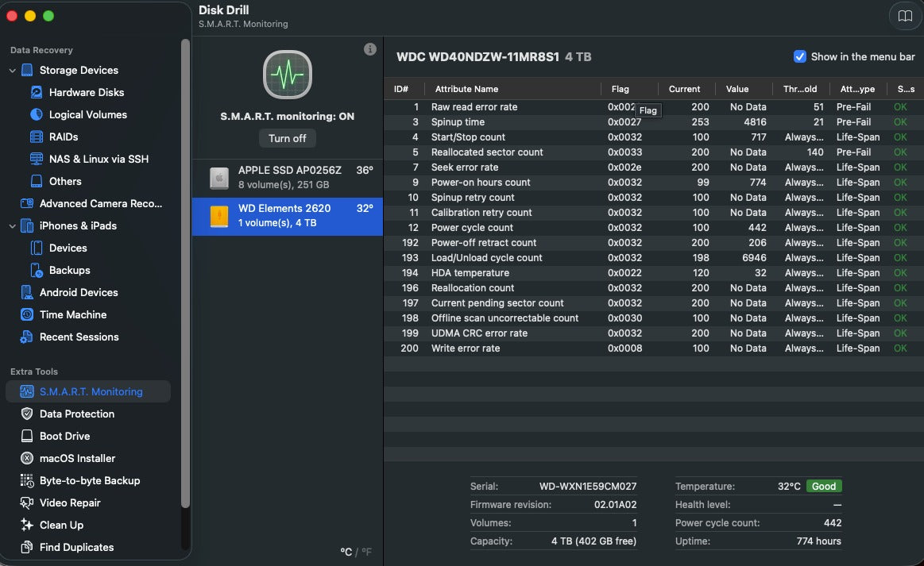Click serial number WD-WXN1E59CM027
The image size is (924, 566).
point(587,487)
